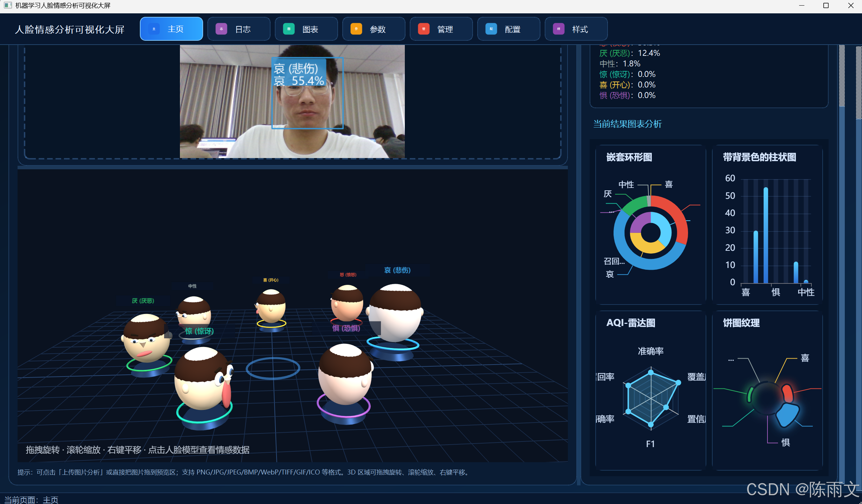Select the 喜 (开心) 3D head model
862x504 pixels.
point(271,306)
